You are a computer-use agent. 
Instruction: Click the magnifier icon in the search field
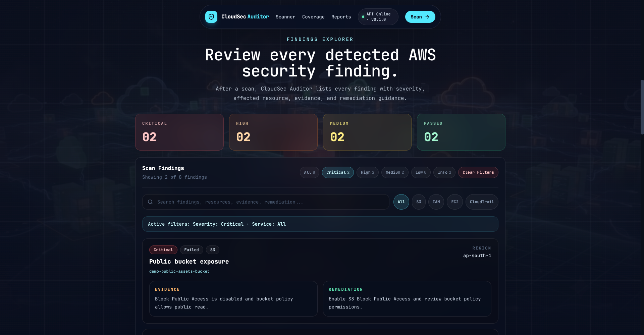(x=150, y=202)
